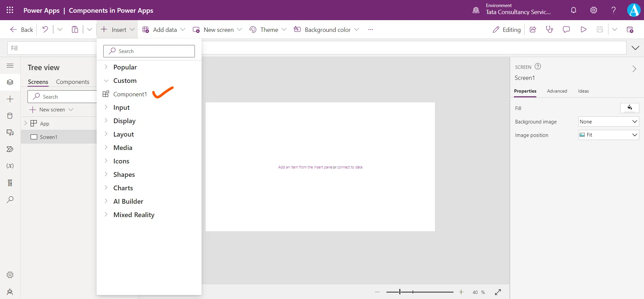The height and width of the screenshot is (299, 644).
Task: Open the notifications bell icon
Action: coord(574,10)
